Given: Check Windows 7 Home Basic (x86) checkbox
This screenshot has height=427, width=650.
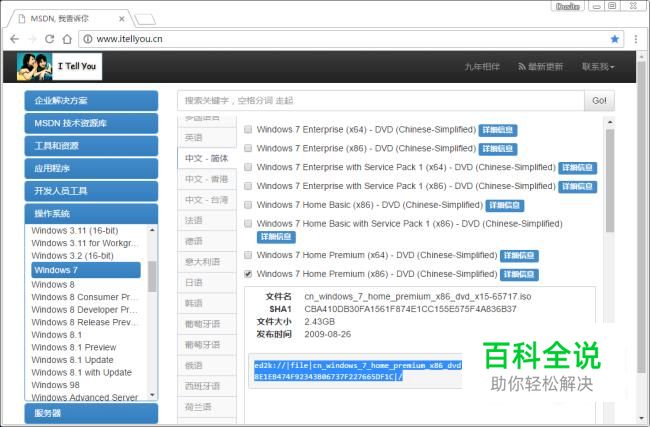Looking at the screenshot, I should 248,205.
